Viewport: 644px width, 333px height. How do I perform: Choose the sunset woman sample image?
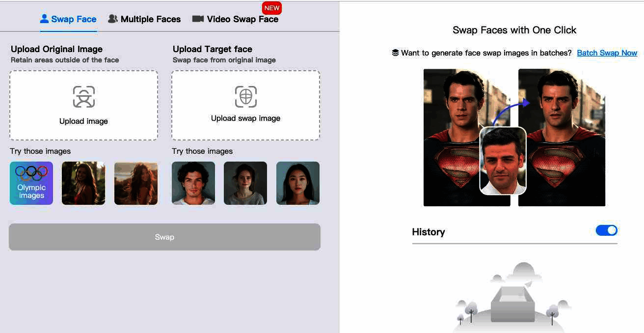(x=136, y=183)
